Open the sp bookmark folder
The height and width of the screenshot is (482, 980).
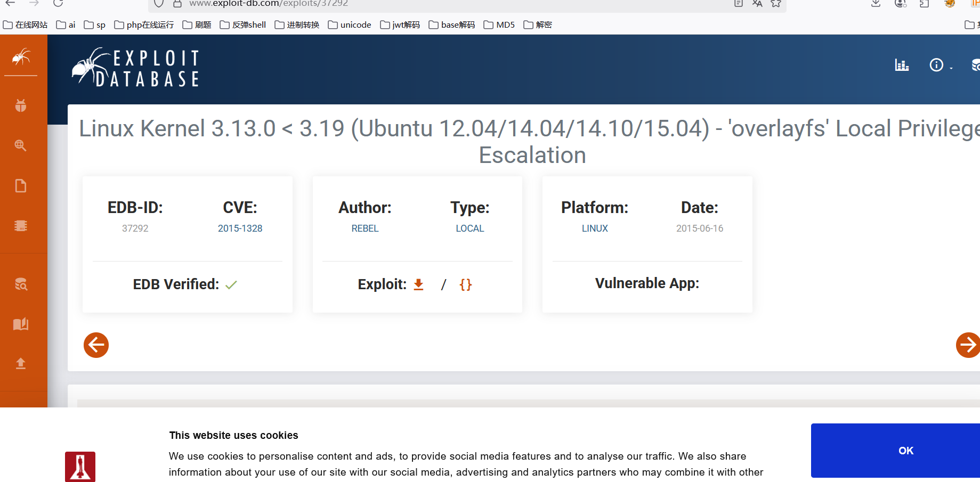pos(95,24)
